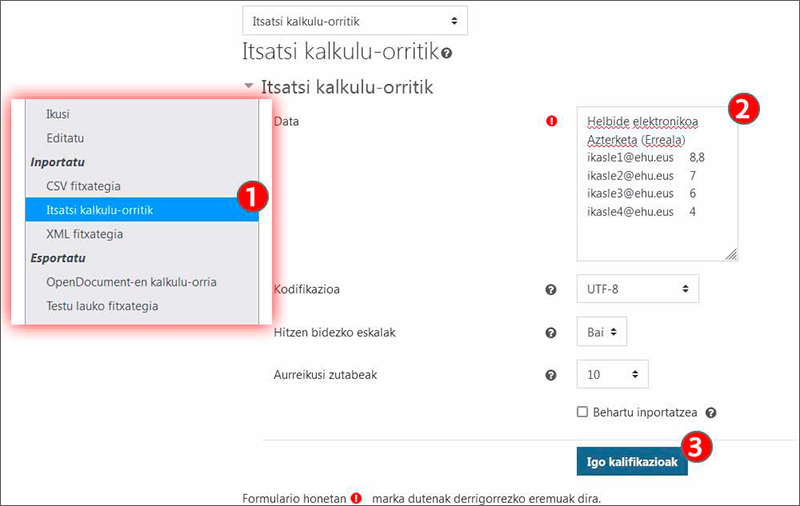The width and height of the screenshot is (800, 506).
Task: Open the Bai scales dropdown
Action: click(602, 332)
